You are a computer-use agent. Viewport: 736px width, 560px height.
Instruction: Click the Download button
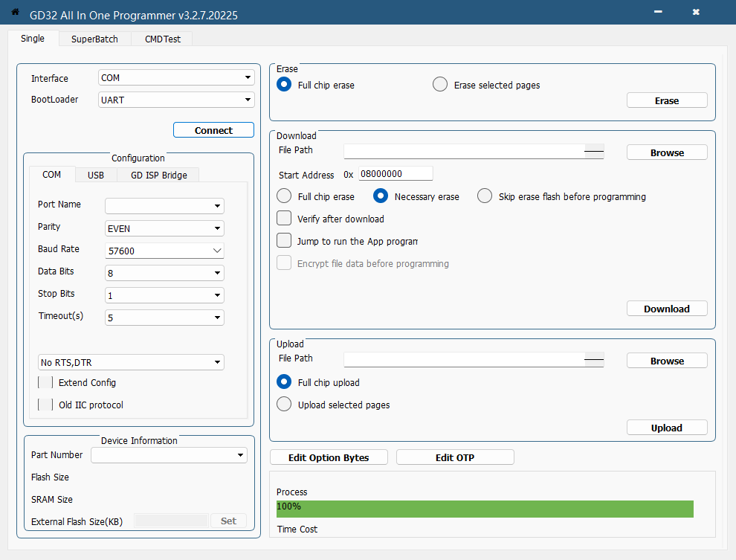click(x=667, y=309)
